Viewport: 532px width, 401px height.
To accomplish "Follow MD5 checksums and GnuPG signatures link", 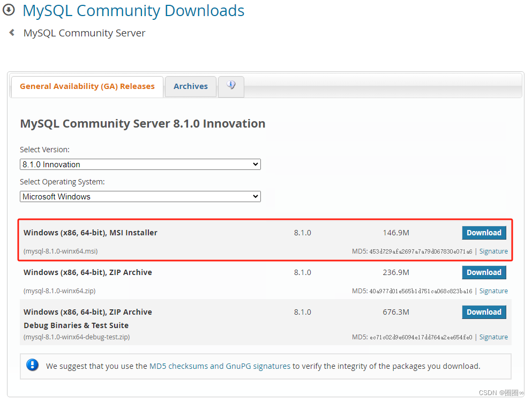I will 220,366.
